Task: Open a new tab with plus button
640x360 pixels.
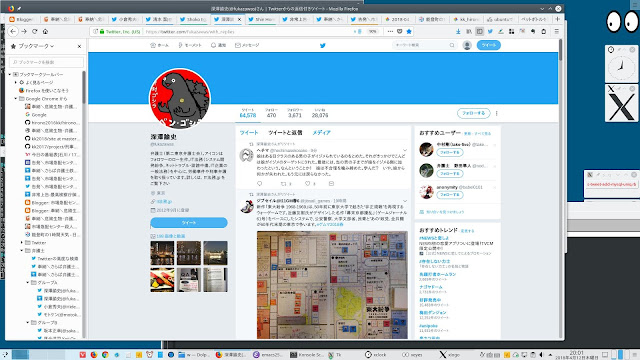Action: [x=558, y=19]
